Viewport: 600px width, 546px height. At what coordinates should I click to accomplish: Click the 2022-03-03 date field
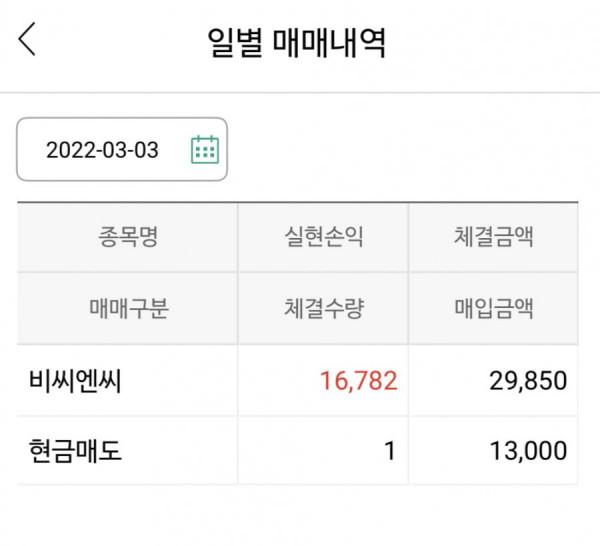122,149
